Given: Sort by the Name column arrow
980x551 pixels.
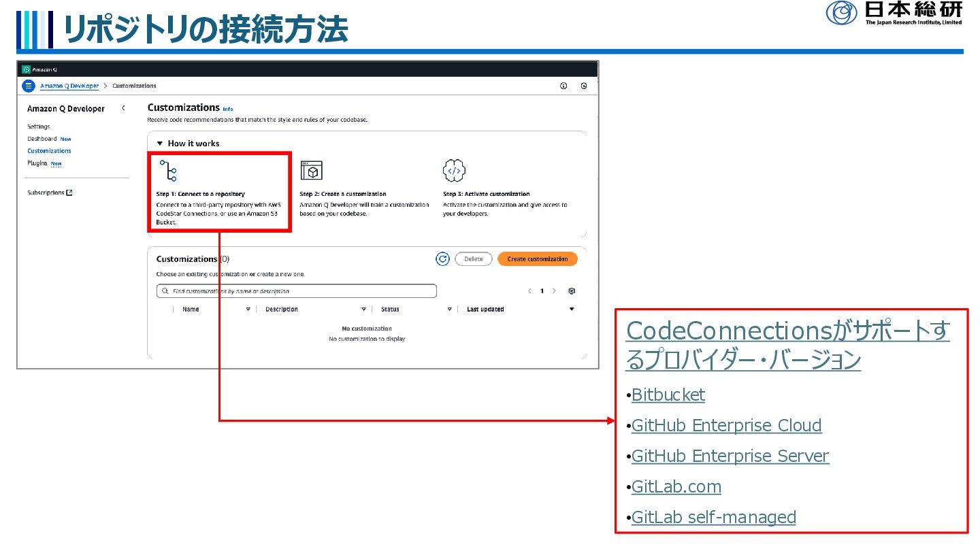Looking at the screenshot, I should pos(248,310).
